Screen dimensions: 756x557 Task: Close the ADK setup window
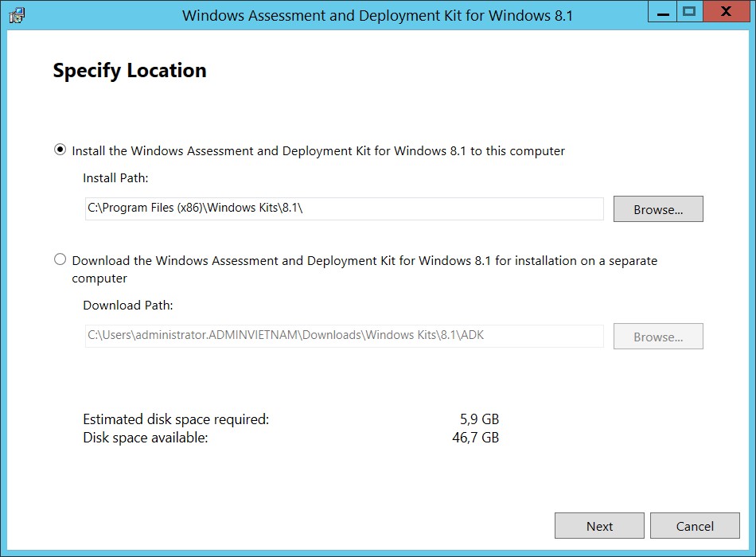point(726,12)
